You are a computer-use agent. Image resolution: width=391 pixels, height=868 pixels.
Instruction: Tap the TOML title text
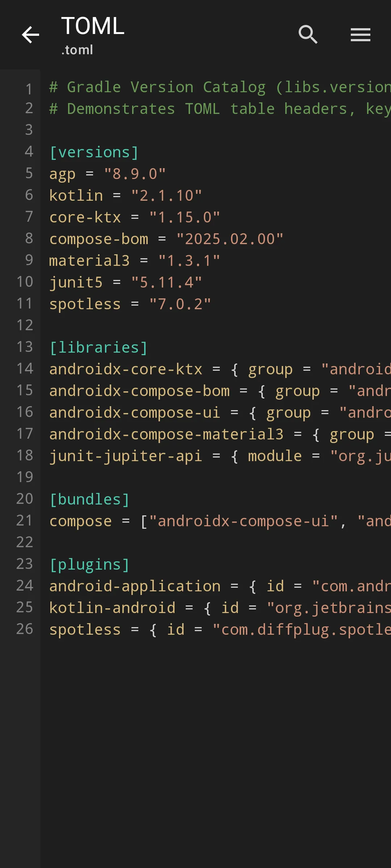[x=93, y=26]
